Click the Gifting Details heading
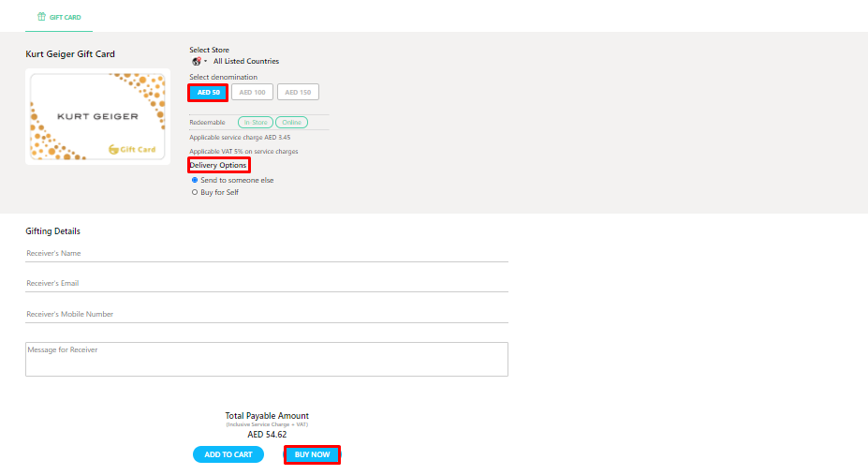Image resolution: width=868 pixels, height=475 pixels. pyautogui.click(x=52, y=231)
